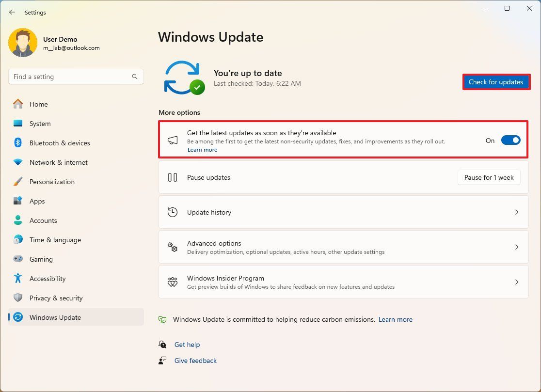Enable the Accessibility sidebar entry
This screenshot has height=392, width=541.
pos(47,279)
